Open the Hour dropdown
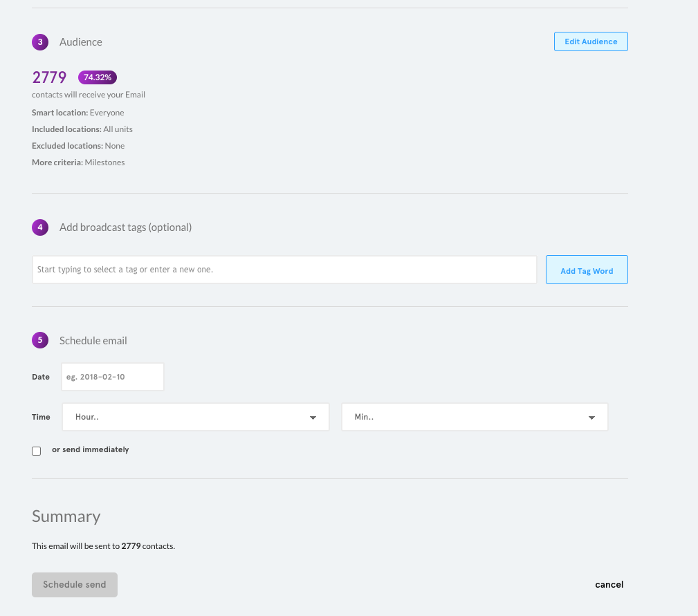Viewport: 698px width, 616px height. (x=196, y=418)
